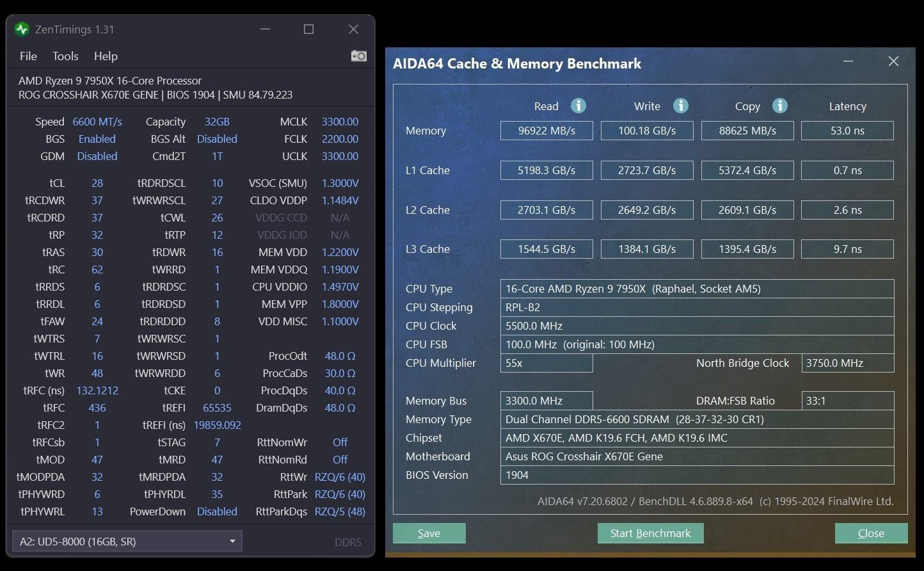Screen dimensions: 924x571
Task: Select Memory Latency value 53.0 ns
Action: [847, 131]
